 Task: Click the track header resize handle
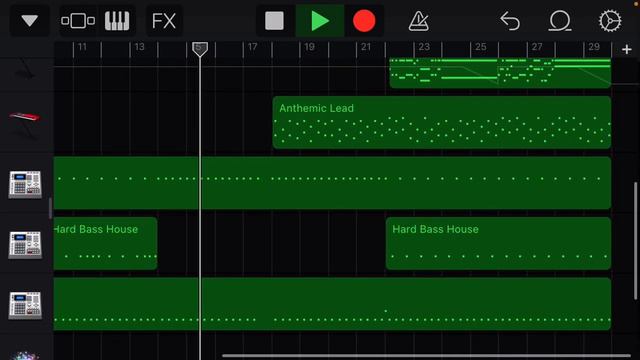(x=50, y=208)
